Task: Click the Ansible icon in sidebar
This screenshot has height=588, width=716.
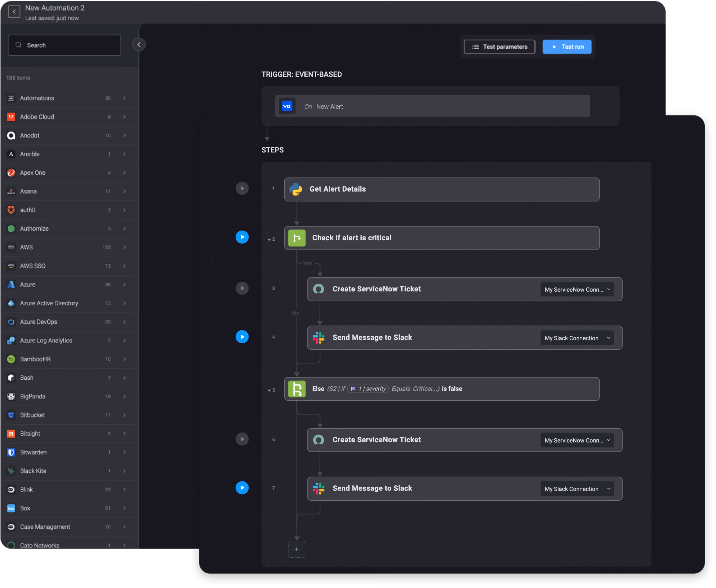Action: (x=11, y=154)
